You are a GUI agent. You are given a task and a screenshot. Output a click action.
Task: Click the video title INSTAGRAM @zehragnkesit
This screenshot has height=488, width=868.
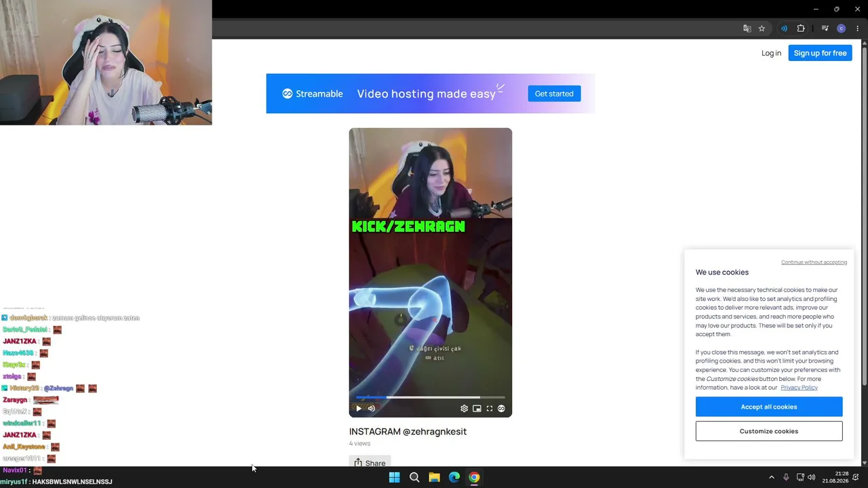pos(408,431)
